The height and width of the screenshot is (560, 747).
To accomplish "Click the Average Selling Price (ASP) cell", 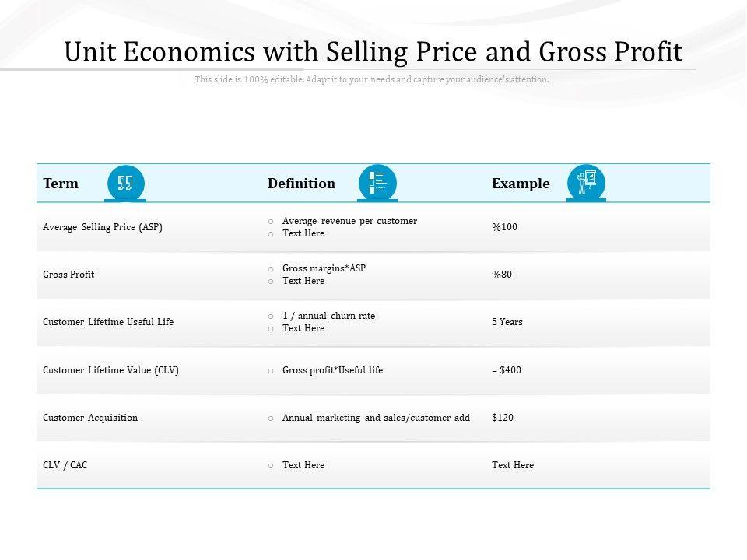I will (x=103, y=227).
